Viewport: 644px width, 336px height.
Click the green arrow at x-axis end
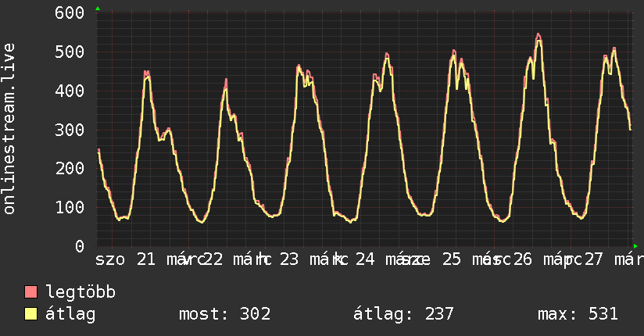(635, 246)
